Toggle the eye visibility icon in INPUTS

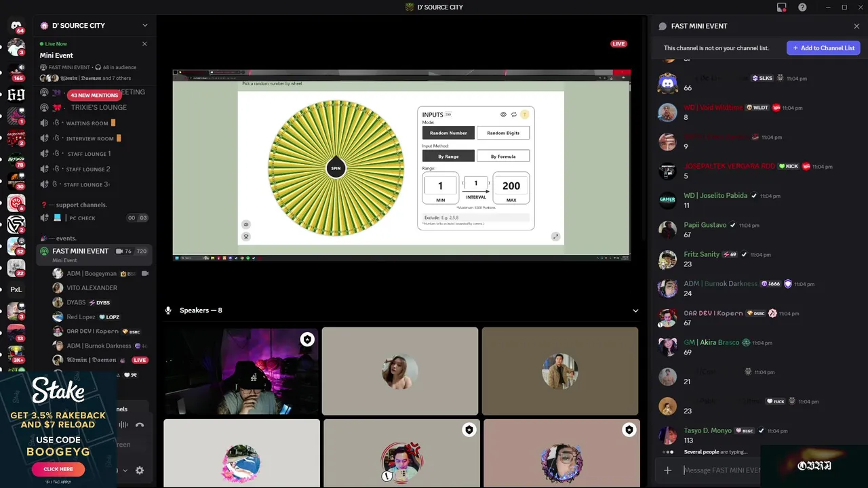(x=503, y=115)
